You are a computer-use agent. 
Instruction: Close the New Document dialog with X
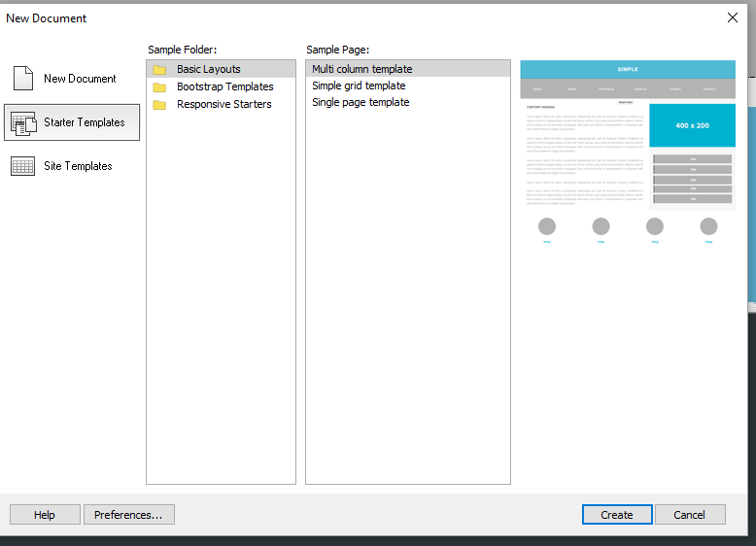tap(733, 17)
